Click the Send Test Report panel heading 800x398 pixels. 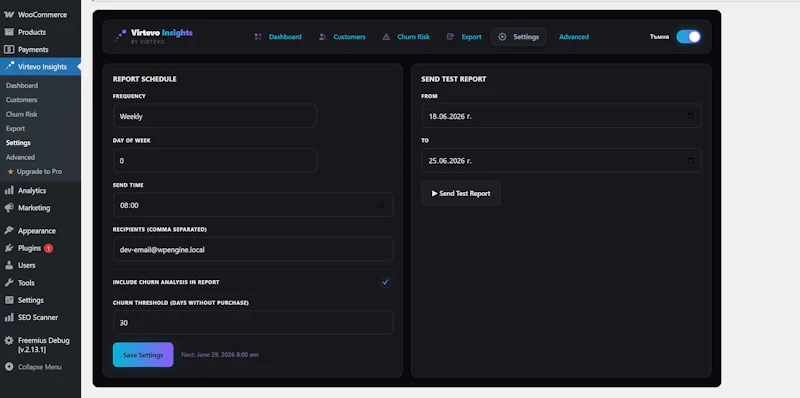pos(454,79)
